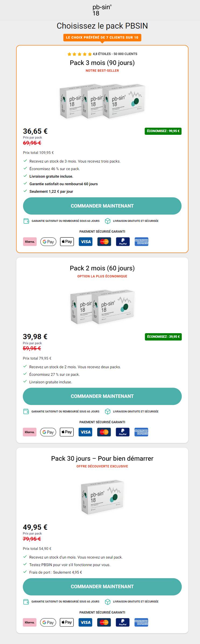This screenshot has width=200, height=644.
Task: Click the PayPal icon in the 3-month pack
Action: [123, 242]
